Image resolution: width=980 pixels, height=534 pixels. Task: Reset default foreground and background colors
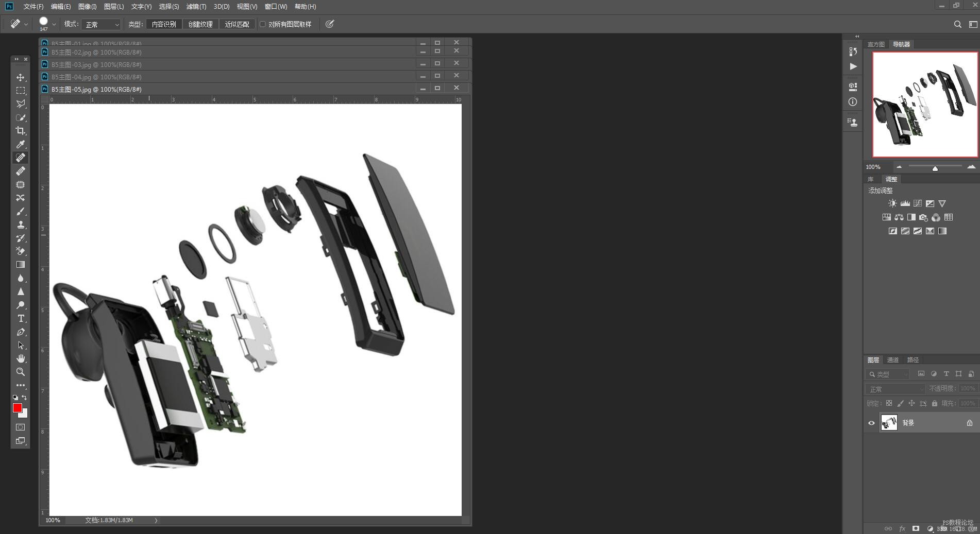click(15, 398)
